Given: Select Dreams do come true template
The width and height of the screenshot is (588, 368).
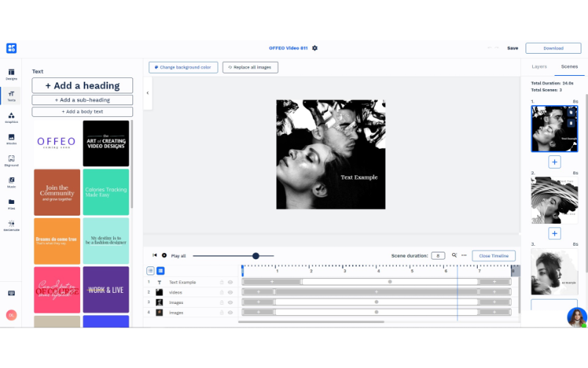Looking at the screenshot, I should [x=57, y=241].
